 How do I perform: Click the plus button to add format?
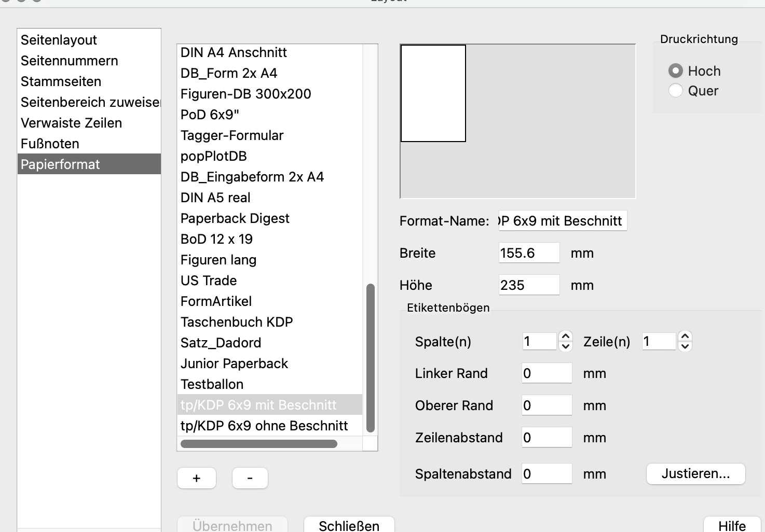pyautogui.click(x=197, y=478)
